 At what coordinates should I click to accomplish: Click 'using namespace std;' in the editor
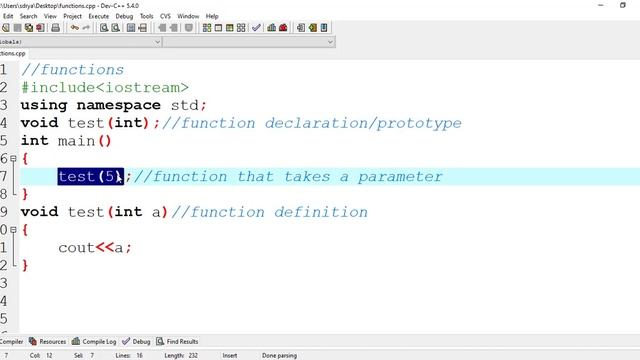click(x=114, y=105)
